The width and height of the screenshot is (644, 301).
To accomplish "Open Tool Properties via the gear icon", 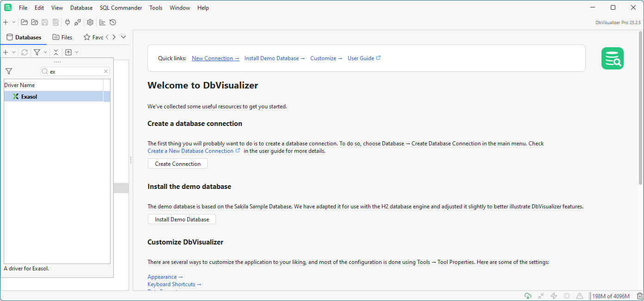I will (90, 22).
